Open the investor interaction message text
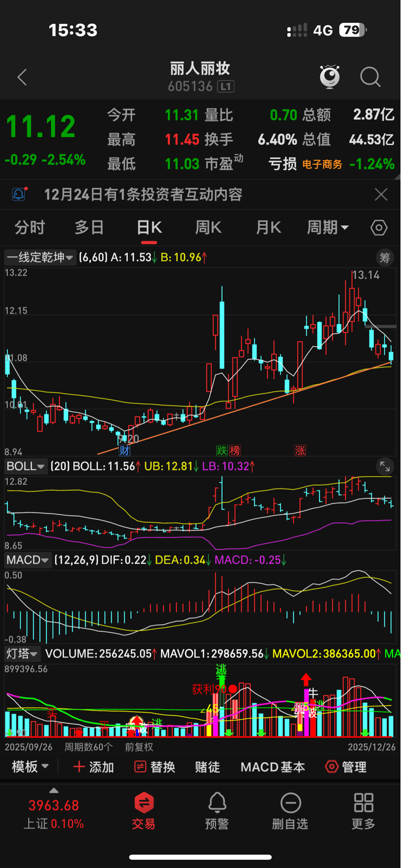Screen dimensions: 401x868 point(143,194)
